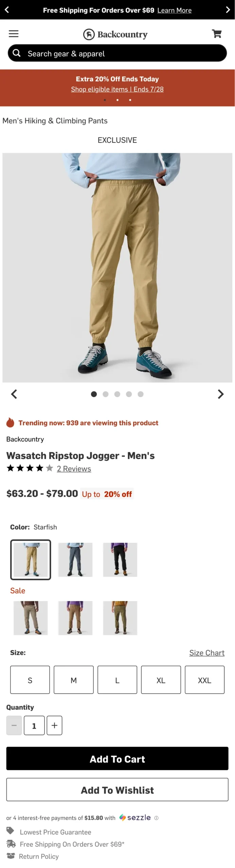Screen dimensions: 235x868
Task: Open the Size Chart link
Action: [206, 653]
